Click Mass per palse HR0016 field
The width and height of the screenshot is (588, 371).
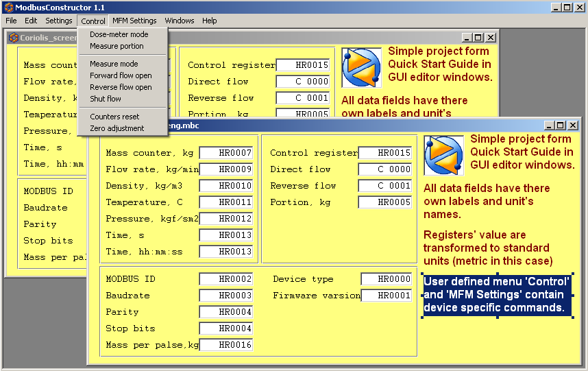[x=226, y=345]
